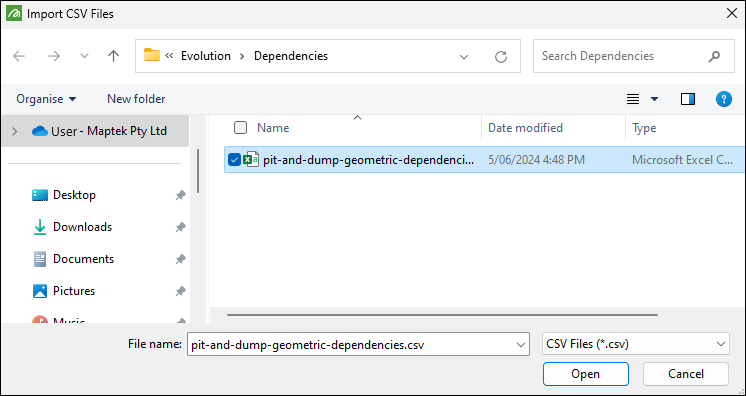
Task: Refresh the Dependencies folder view
Action: pyautogui.click(x=501, y=57)
